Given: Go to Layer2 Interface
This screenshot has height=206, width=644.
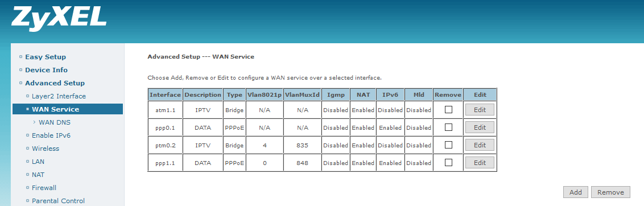Looking at the screenshot, I should pos(59,96).
